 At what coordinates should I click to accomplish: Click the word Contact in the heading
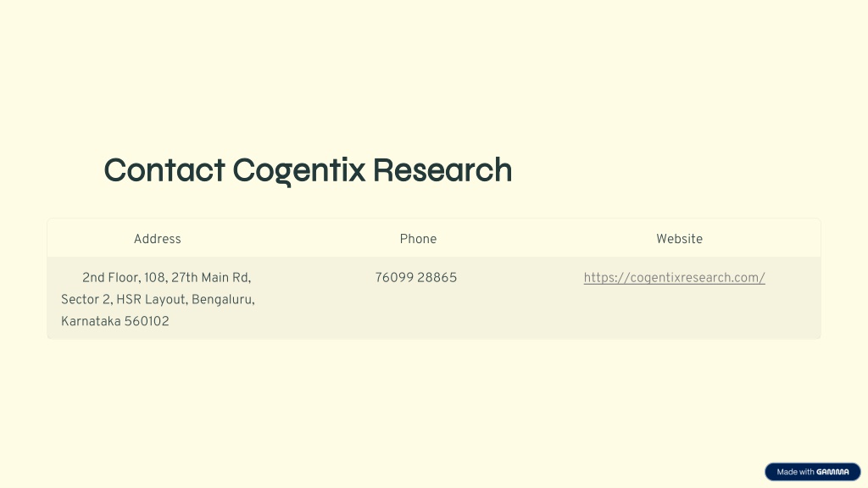pyautogui.click(x=164, y=169)
